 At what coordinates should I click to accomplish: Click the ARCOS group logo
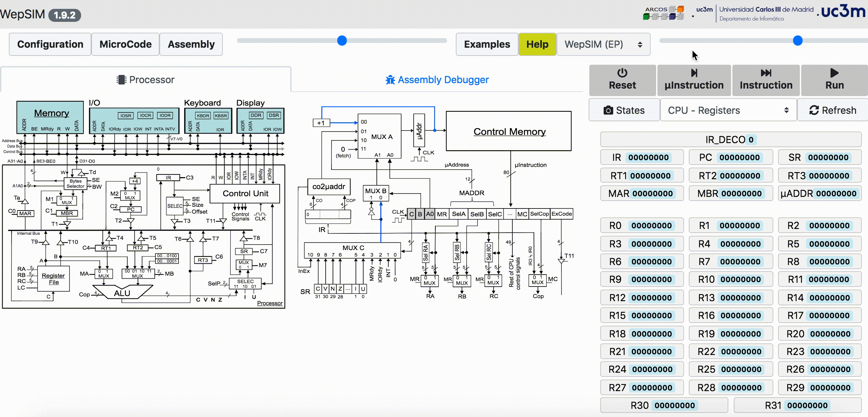coord(663,13)
